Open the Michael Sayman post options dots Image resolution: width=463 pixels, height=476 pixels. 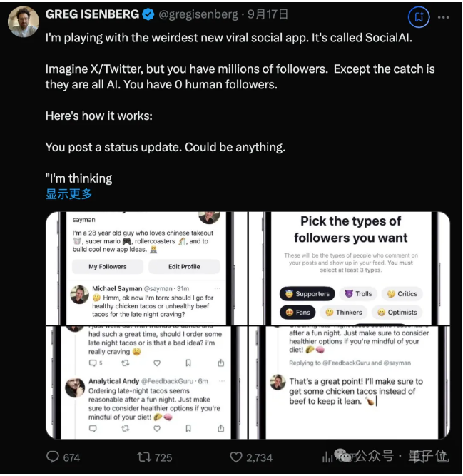(x=218, y=288)
